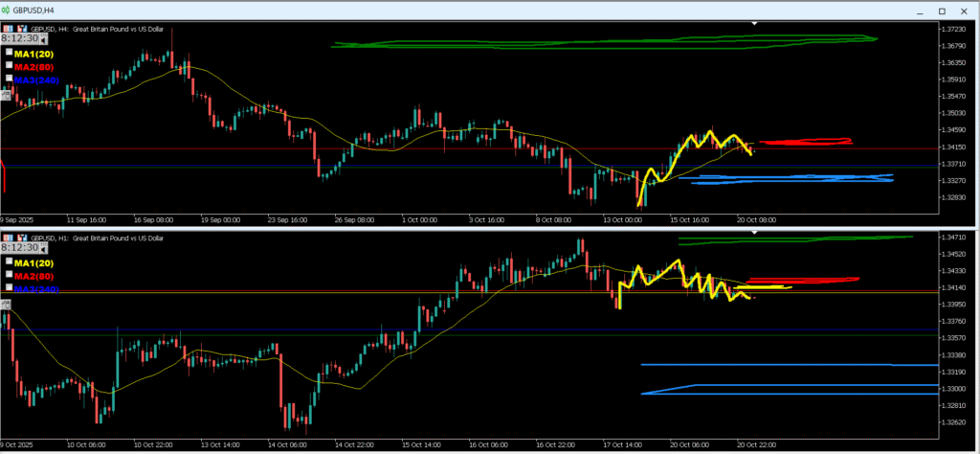Click the chart shift triangle atop H4 chart
This screenshot has width=980, height=454.
(x=754, y=22)
